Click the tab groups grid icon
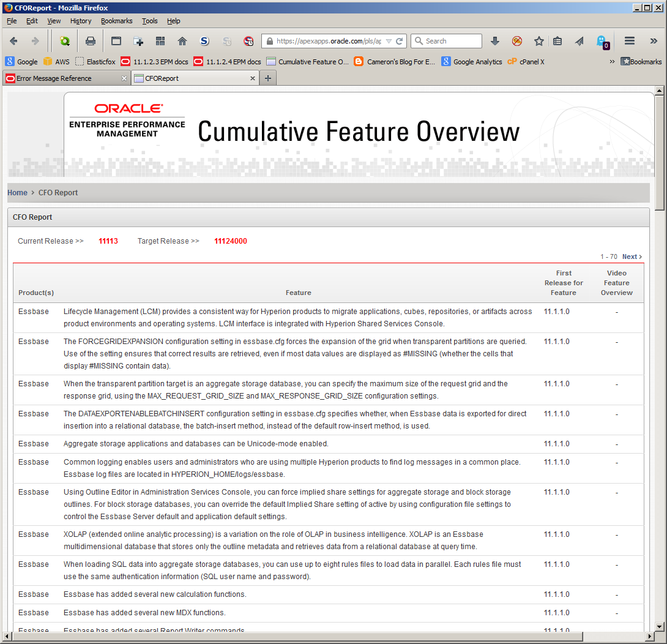The image size is (667, 644). tap(160, 41)
